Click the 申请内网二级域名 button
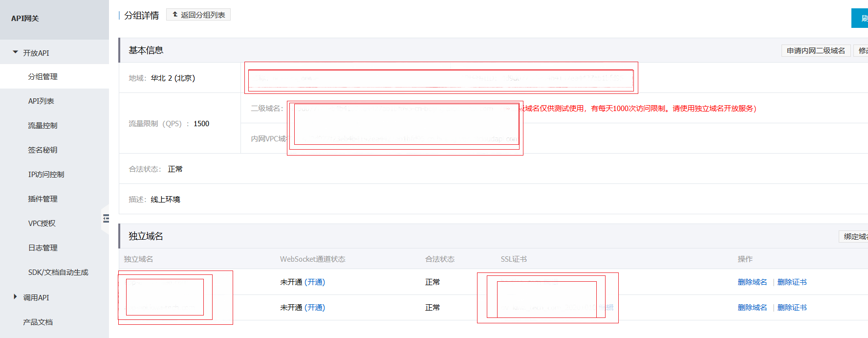Viewport: 868px width, 338px height. (816, 50)
